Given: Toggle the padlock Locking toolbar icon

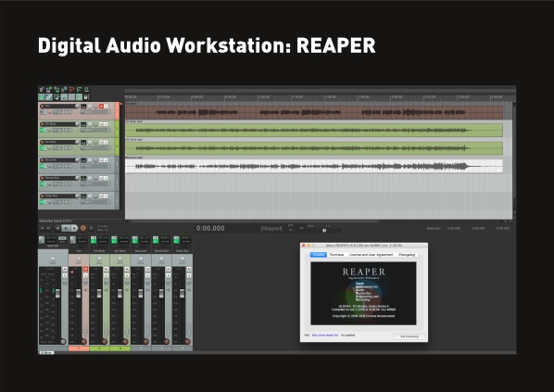Looking at the screenshot, I should click(86, 97).
